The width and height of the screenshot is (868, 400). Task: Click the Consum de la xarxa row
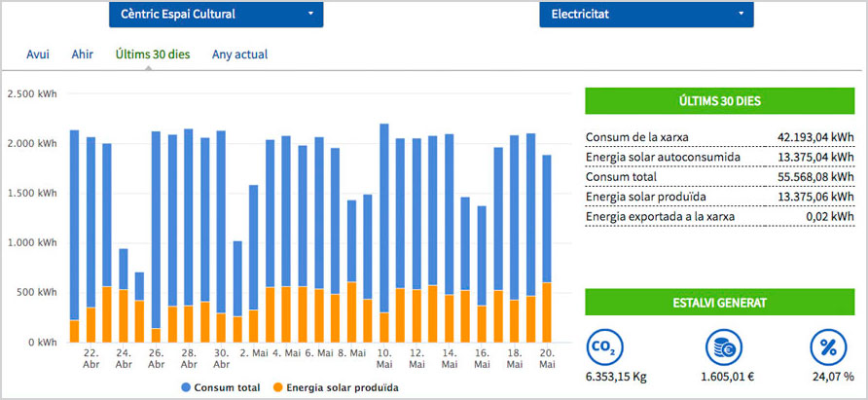(x=720, y=138)
